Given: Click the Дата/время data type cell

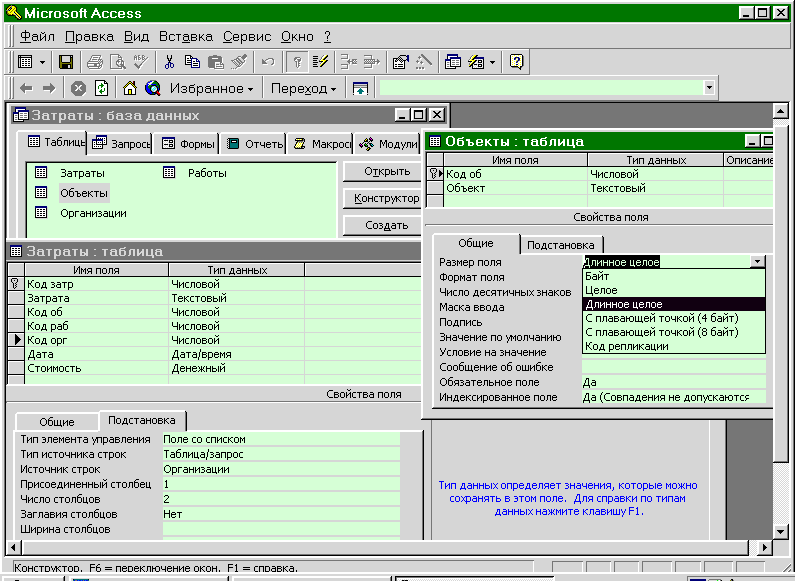Looking at the screenshot, I should pyautogui.click(x=236, y=354).
